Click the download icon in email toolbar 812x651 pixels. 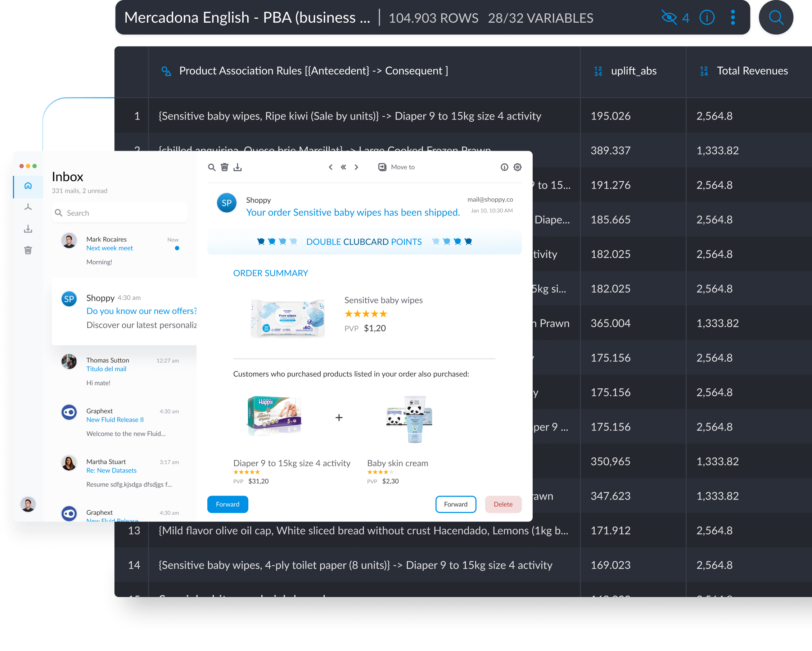click(237, 167)
